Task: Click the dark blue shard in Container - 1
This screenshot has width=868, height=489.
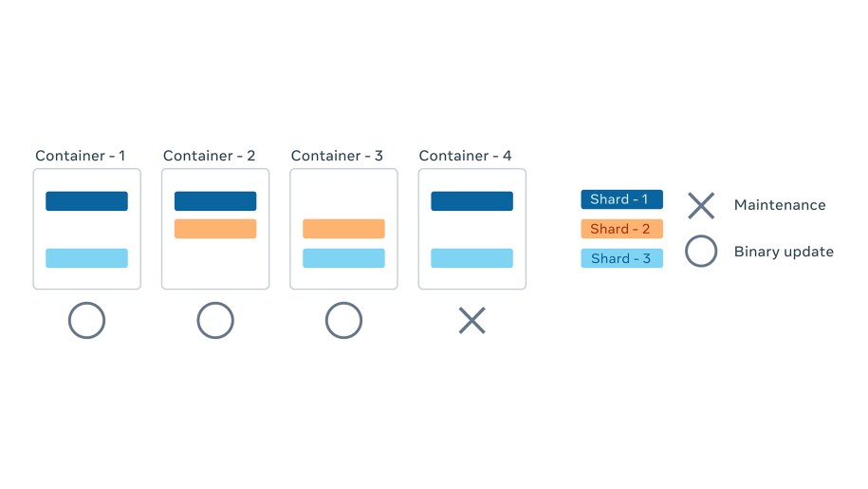Action: click(87, 201)
